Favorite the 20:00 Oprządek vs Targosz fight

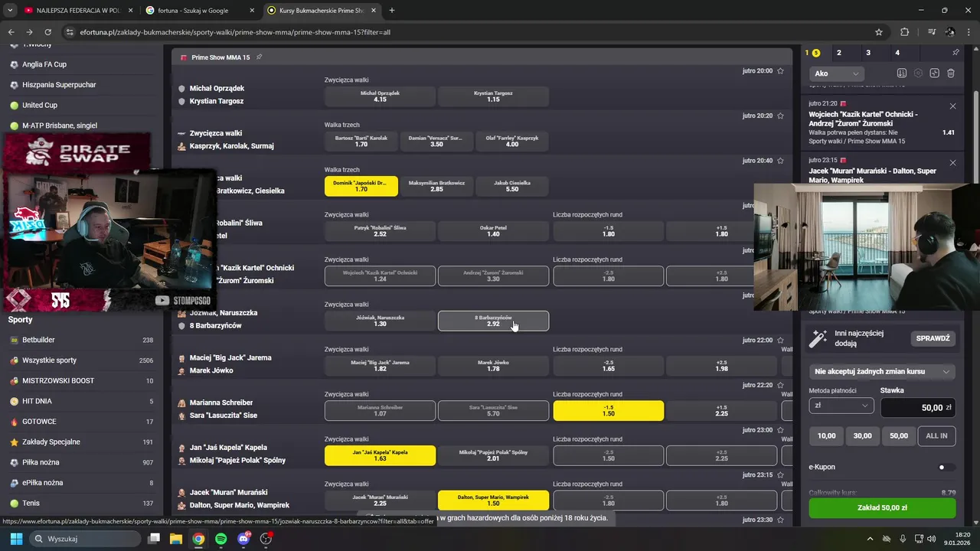click(780, 70)
